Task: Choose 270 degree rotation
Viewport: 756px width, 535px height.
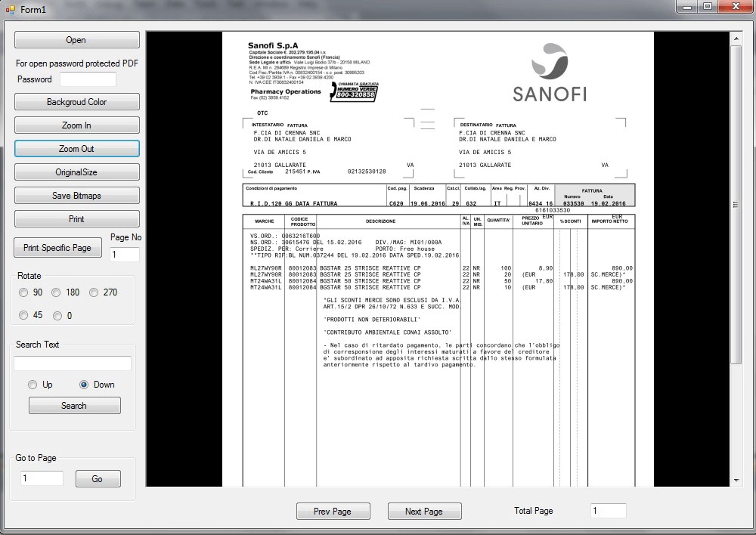Action: point(94,292)
